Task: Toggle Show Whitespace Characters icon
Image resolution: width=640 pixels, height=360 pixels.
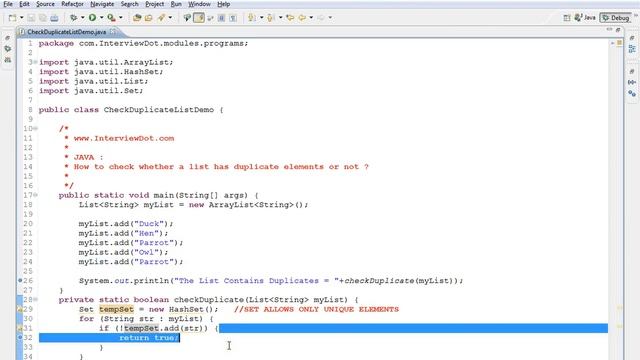Action: point(233,18)
